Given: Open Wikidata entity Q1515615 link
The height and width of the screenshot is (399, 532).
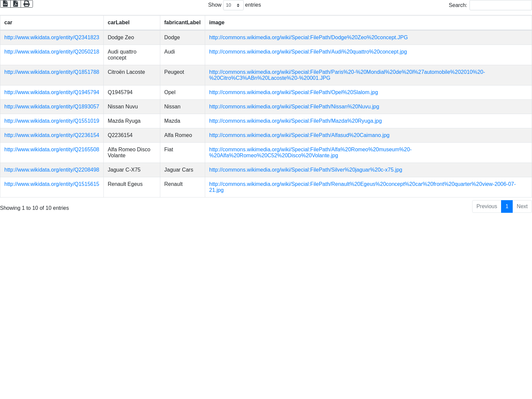Looking at the screenshot, I should pos(52,184).
